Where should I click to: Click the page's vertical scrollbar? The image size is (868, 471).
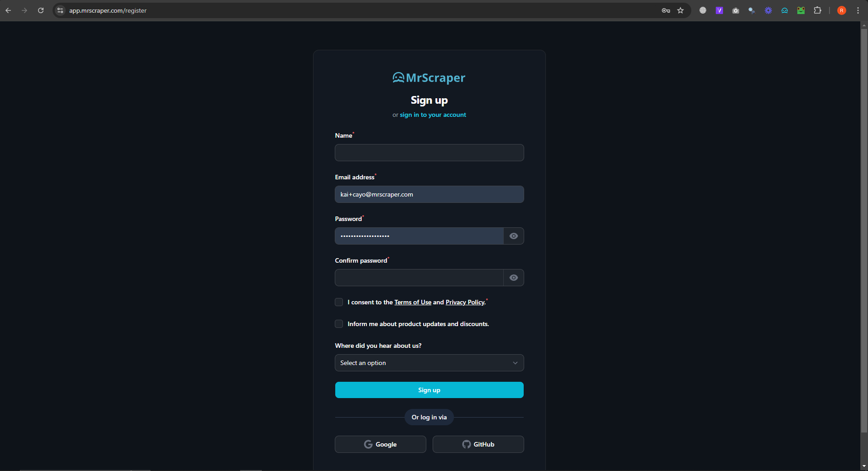(x=863, y=231)
